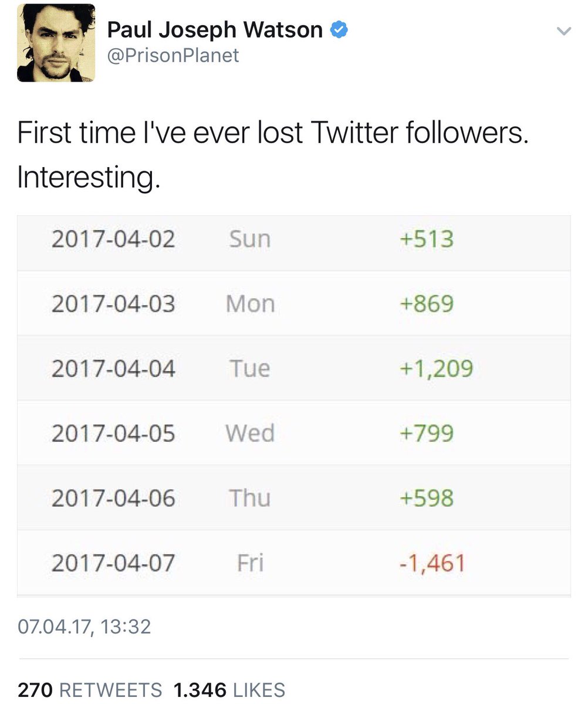Screen dimensions: 588x704
Task: Click the tweet text about lost followers
Action: tap(273, 154)
